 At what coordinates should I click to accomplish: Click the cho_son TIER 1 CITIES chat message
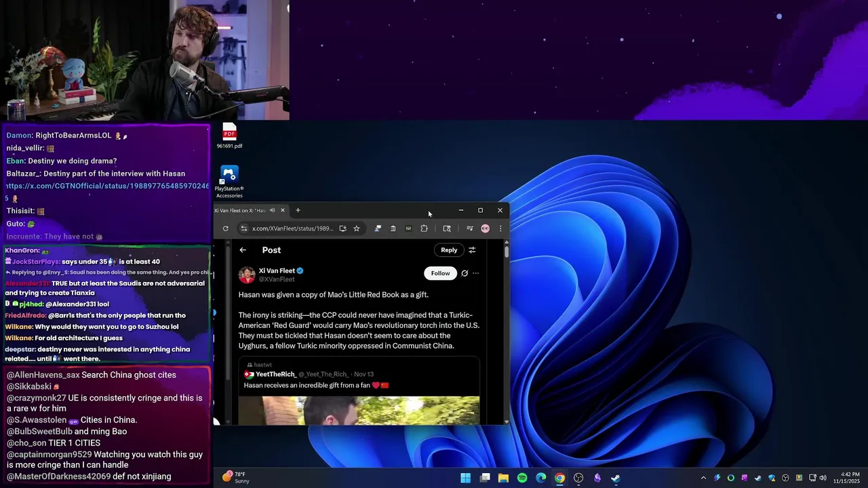pos(54,443)
